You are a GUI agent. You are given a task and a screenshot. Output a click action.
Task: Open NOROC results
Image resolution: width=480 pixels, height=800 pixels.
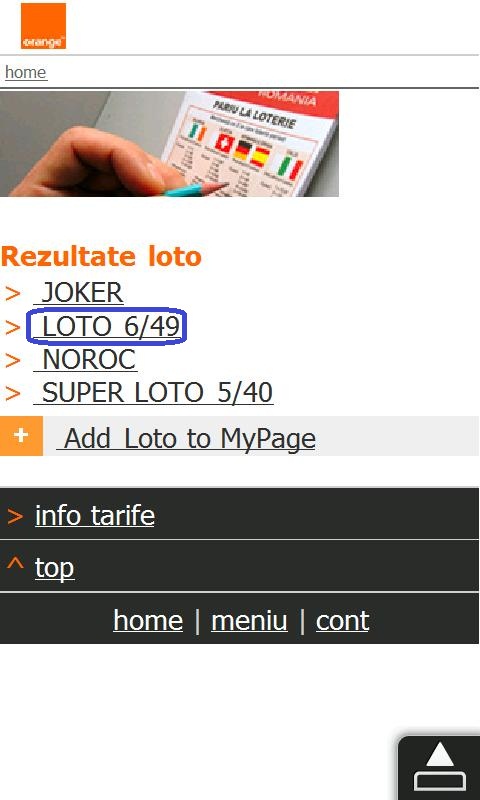coord(85,360)
